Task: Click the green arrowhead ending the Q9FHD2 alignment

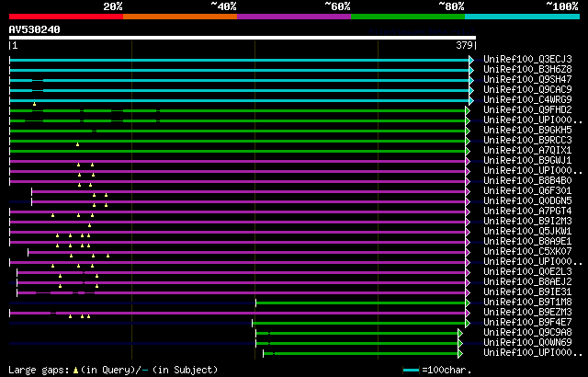Action: tap(468, 110)
